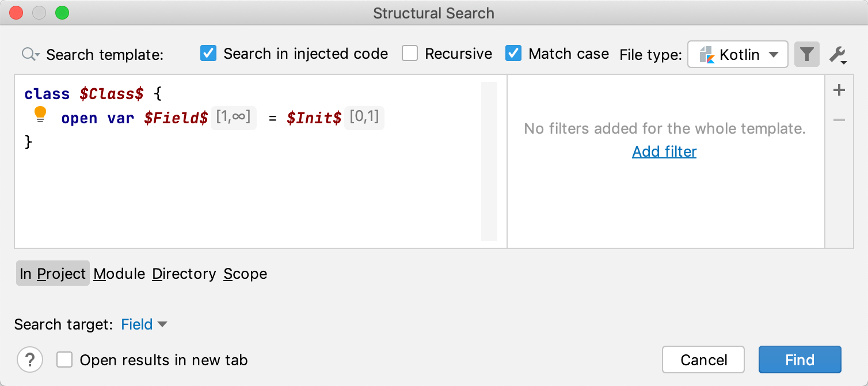Open the Search target Field dropdown
868x386 pixels.
[x=144, y=324]
